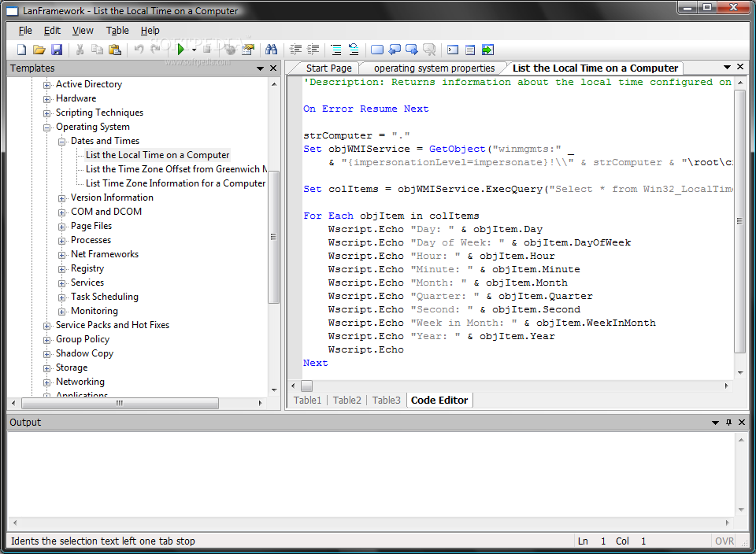Collapse the Dates and Times node

[61, 142]
